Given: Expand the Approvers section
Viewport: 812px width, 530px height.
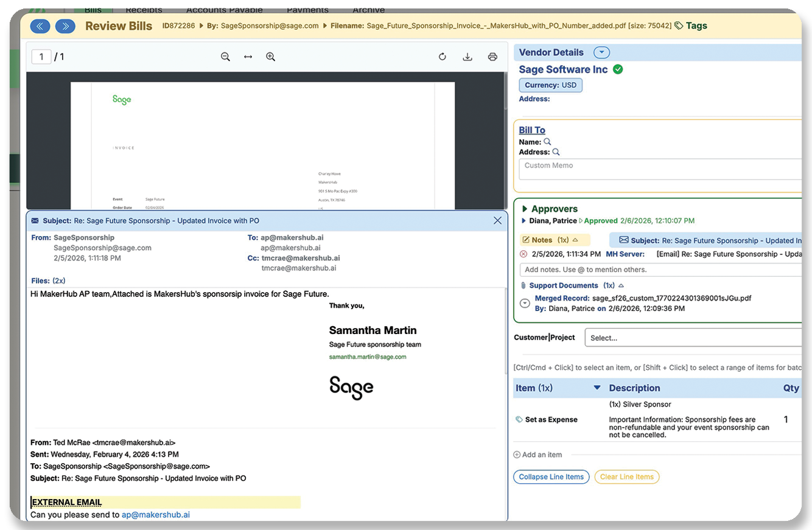Looking at the screenshot, I should point(525,209).
